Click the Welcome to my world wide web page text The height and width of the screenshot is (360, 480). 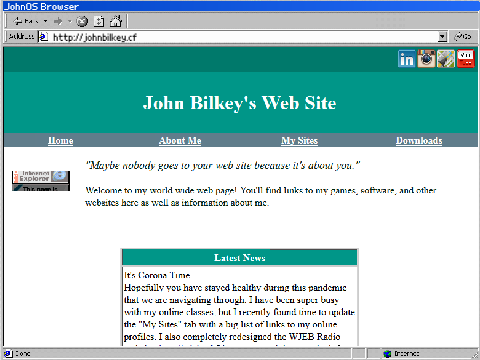coord(261,196)
